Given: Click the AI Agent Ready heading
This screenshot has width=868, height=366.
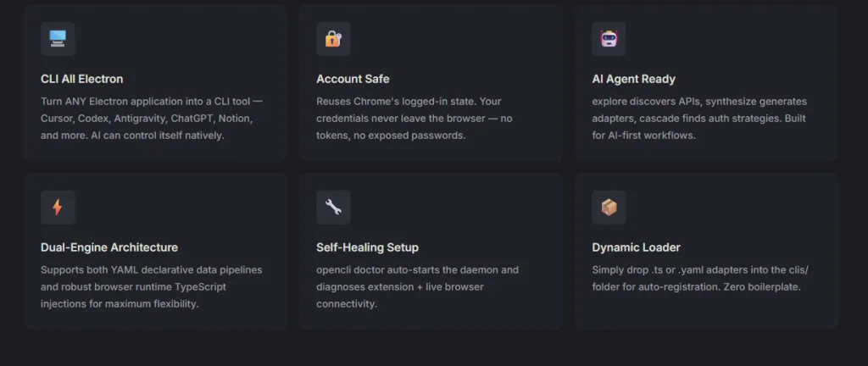Looking at the screenshot, I should click(x=633, y=79).
